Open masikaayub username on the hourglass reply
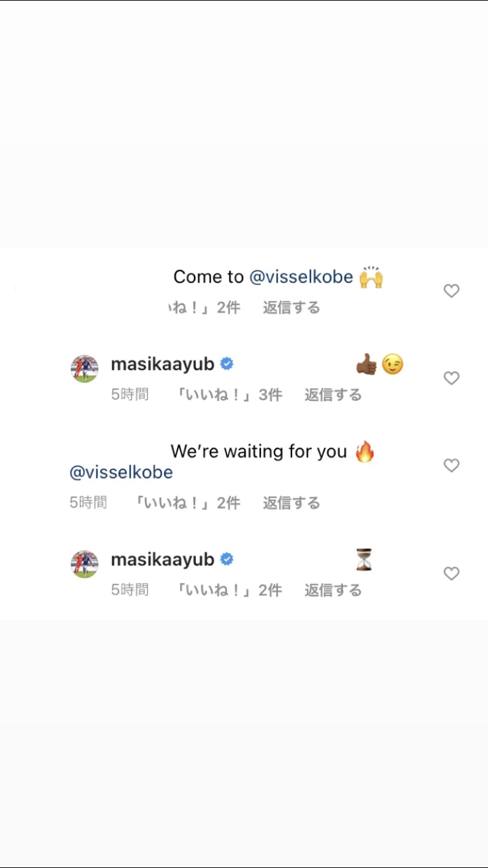 [163, 560]
